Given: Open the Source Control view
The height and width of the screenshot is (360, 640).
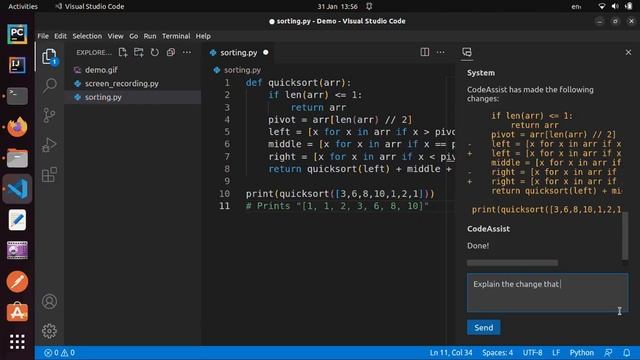Looking at the screenshot, I should point(49,116).
